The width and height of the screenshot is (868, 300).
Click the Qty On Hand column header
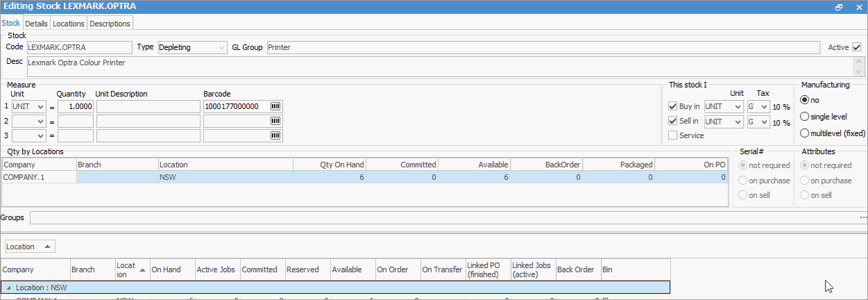(329, 165)
